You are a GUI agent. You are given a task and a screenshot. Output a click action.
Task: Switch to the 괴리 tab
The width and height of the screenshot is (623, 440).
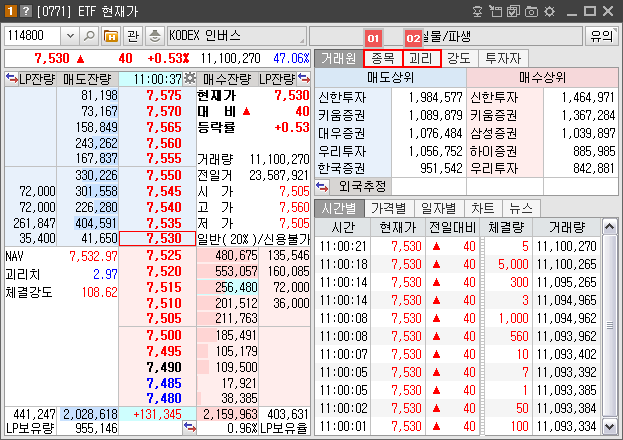(x=420, y=58)
